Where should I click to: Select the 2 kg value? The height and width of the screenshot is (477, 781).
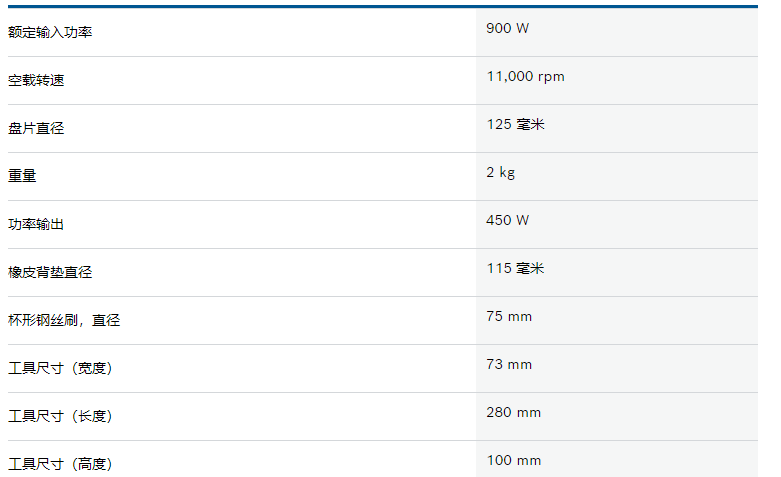501,173
